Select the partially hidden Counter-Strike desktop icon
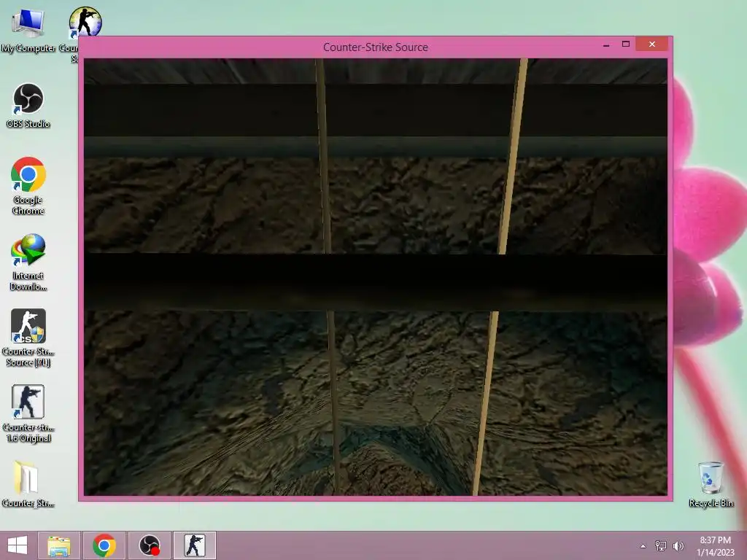Viewport: 747px width, 560px height. [85, 22]
